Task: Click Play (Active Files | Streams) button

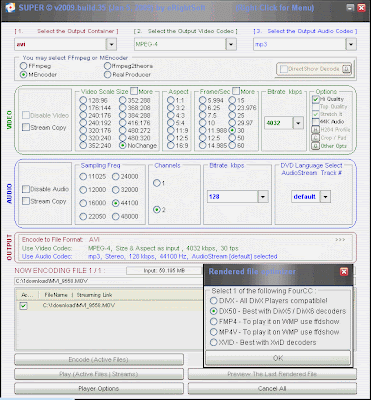Action: point(99,374)
